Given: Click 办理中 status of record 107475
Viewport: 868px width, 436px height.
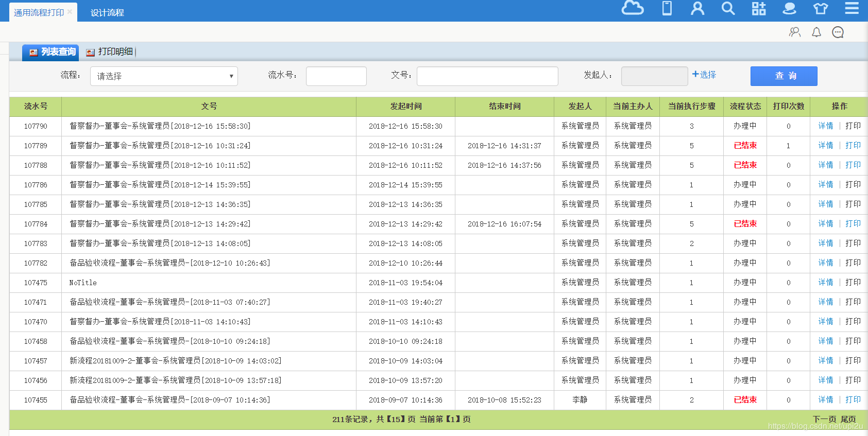Looking at the screenshot, I should coord(745,283).
